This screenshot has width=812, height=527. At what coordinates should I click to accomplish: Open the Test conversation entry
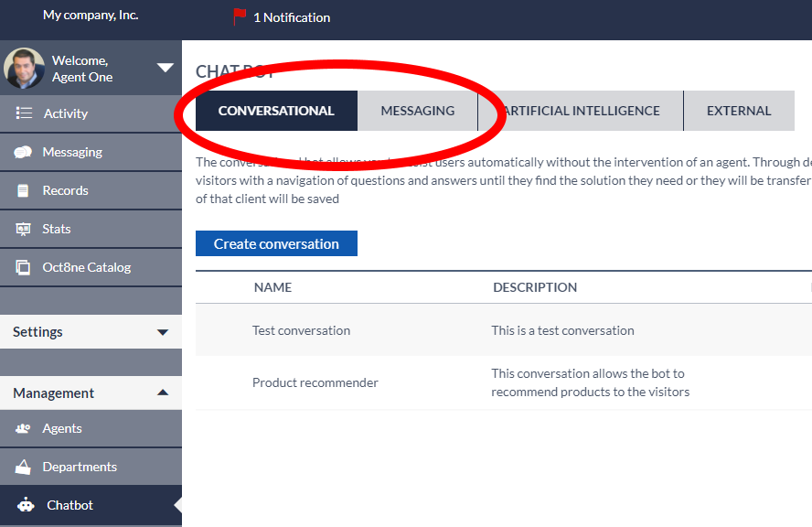pyautogui.click(x=301, y=330)
